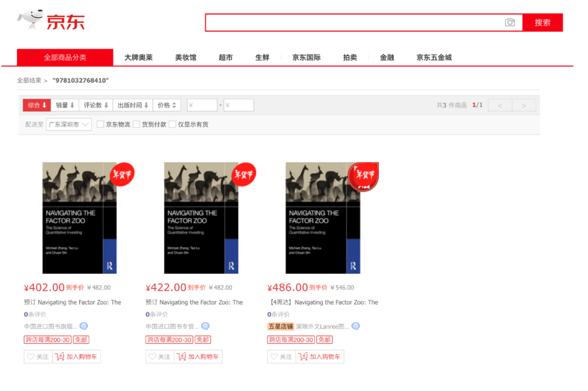588x391 pixels.
Task: Click 关注 heart for ¥402.00 book
Action: pyautogui.click(x=38, y=357)
